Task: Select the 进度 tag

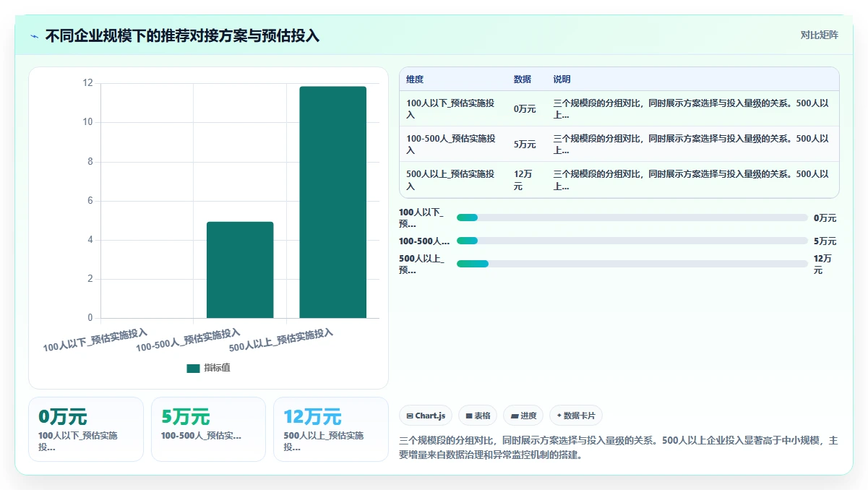Action: coord(523,416)
